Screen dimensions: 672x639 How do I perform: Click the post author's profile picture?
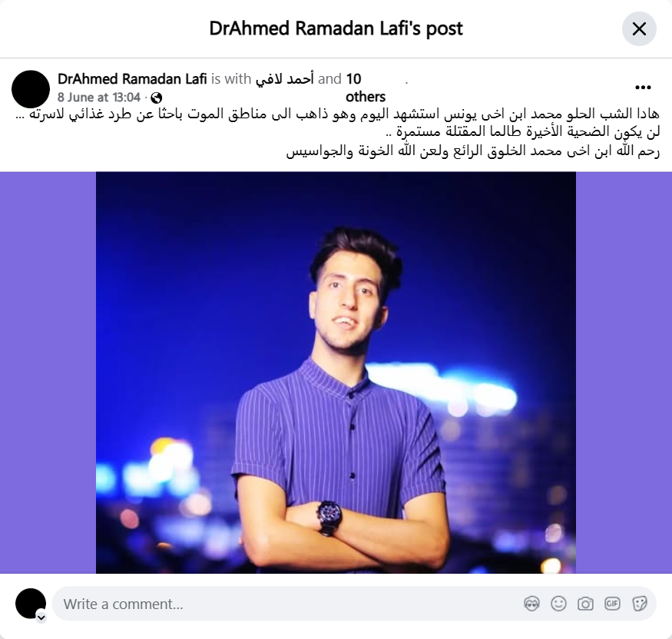coord(31,89)
